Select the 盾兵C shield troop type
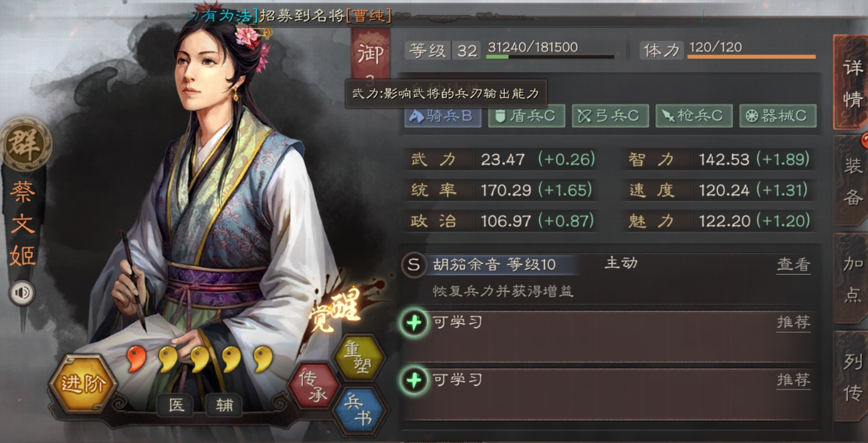This screenshot has height=443, width=868. tap(526, 116)
